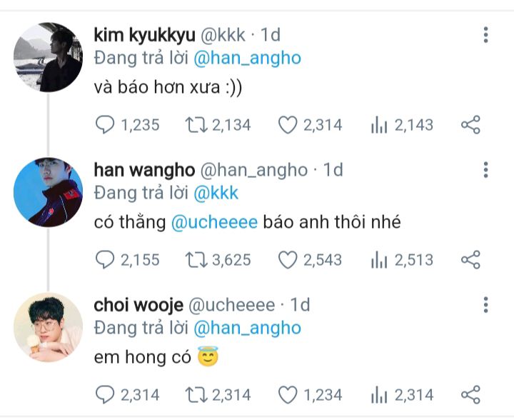Open more options for choi wooje's tweet

[x=486, y=305]
